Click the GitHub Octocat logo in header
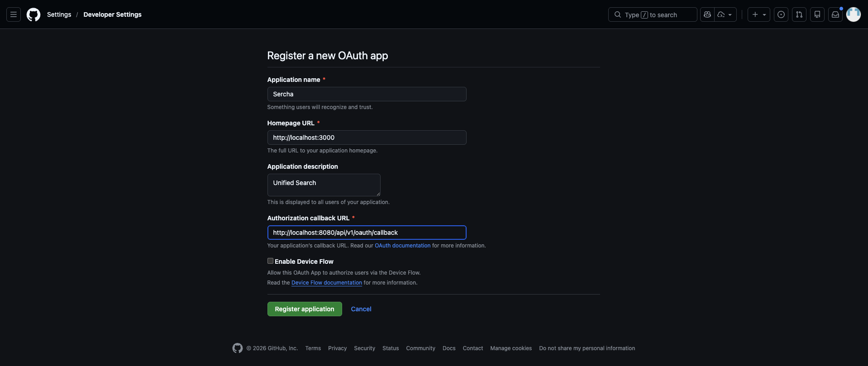The image size is (868, 366). [x=33, y=14]
